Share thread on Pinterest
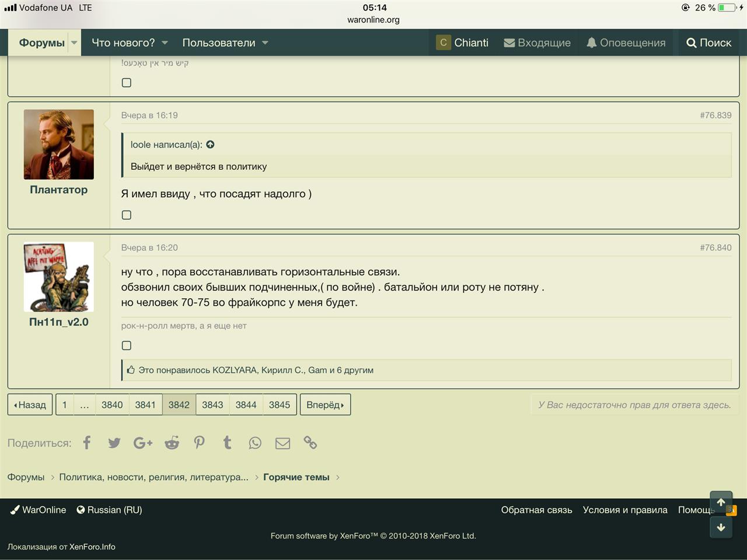Viewport: 747px width, 560px height. pos(200,443)
